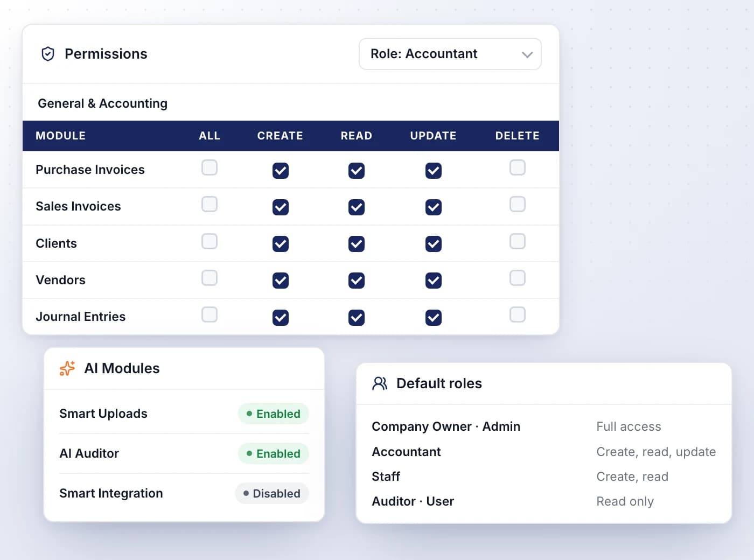Screen dimensions: 754x560
Task: Check the ALL box for Journal Entries
Action: pos(210,314)
